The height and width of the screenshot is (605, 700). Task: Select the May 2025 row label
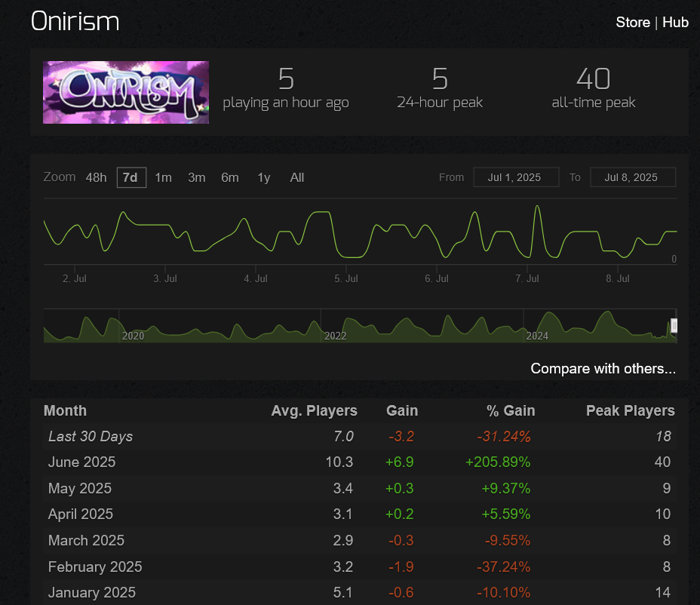[80, 489]
